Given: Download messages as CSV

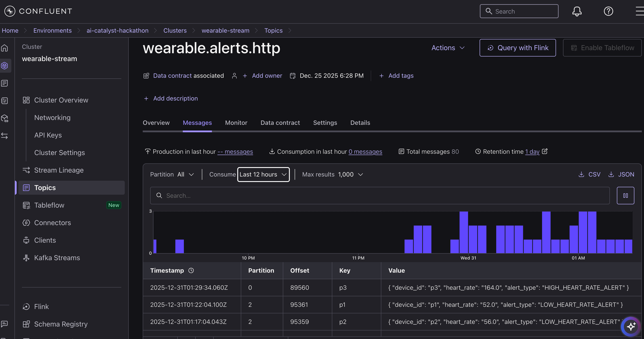Looking at the screenshot, I should [x=589, y=174].
